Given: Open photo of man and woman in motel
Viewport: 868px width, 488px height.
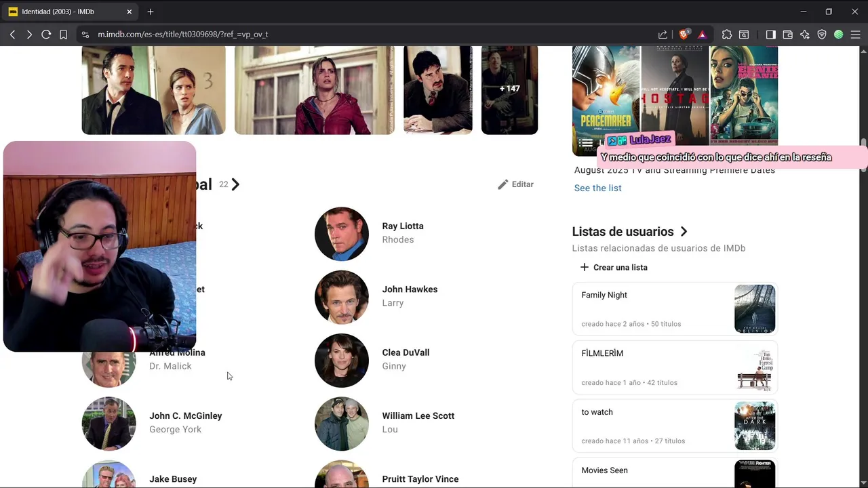Looking at the screenshot, I should pos(154,89).
